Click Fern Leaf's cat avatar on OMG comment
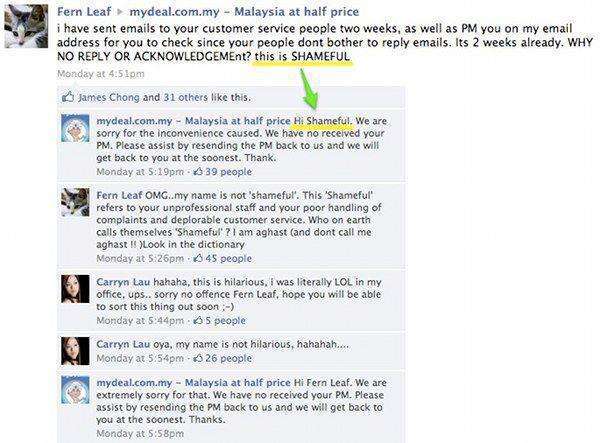 click(75, 202)
